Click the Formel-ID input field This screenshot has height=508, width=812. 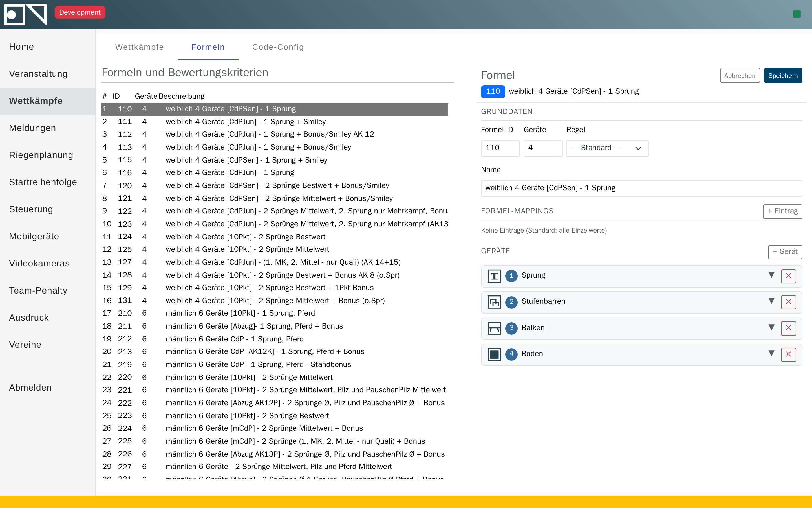click(x=500, y=148)
